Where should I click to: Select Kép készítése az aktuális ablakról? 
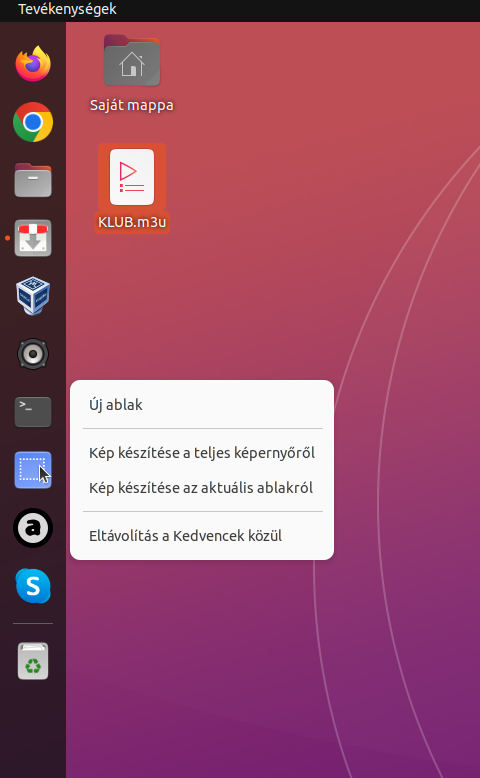[x=201, y=488]
